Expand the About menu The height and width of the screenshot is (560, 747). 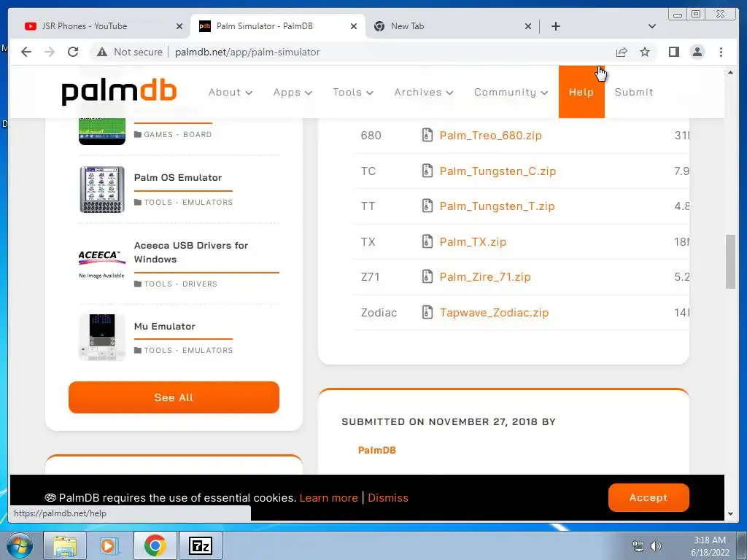point(230,93)
